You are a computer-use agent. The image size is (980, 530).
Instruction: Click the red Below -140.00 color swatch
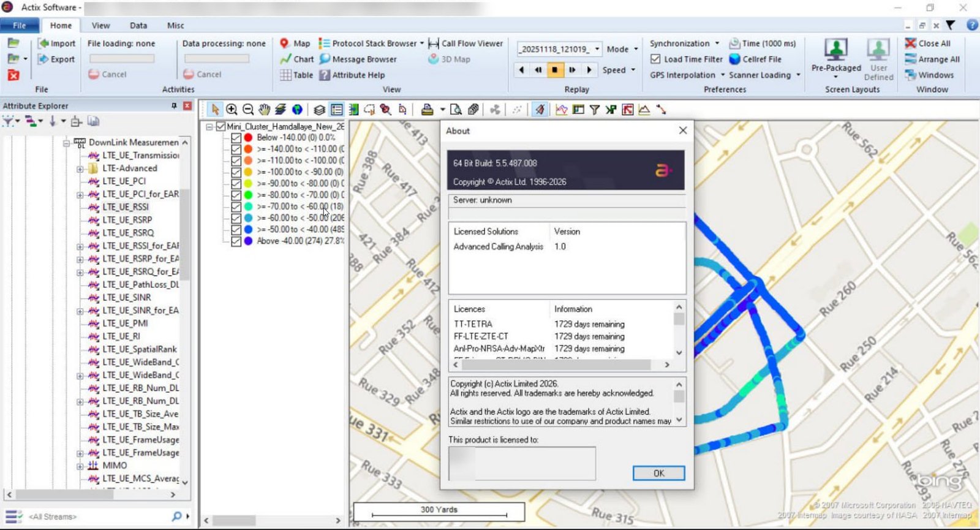pos(248,137)
